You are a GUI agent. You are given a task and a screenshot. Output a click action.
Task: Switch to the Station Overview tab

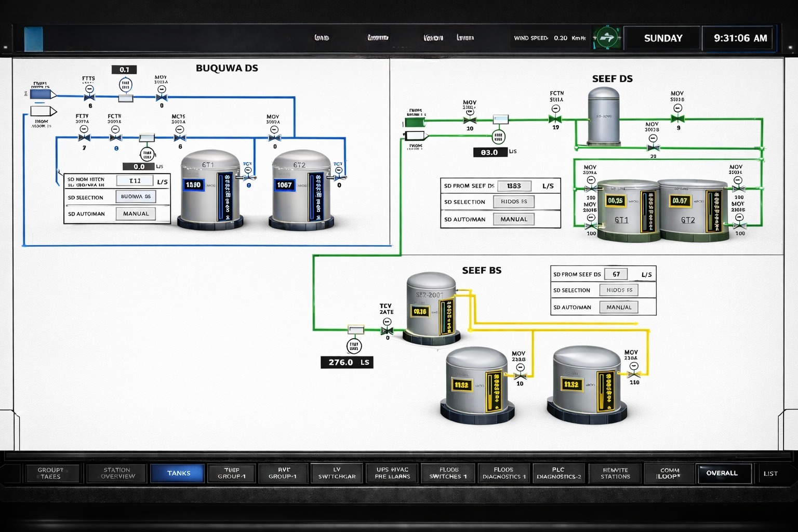pyautogui.click(x=117, y=473)
